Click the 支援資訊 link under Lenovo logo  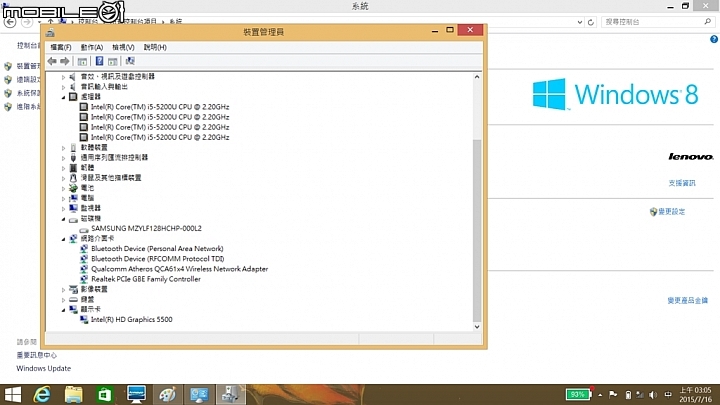pyautogui.click(x=682, y=183)
